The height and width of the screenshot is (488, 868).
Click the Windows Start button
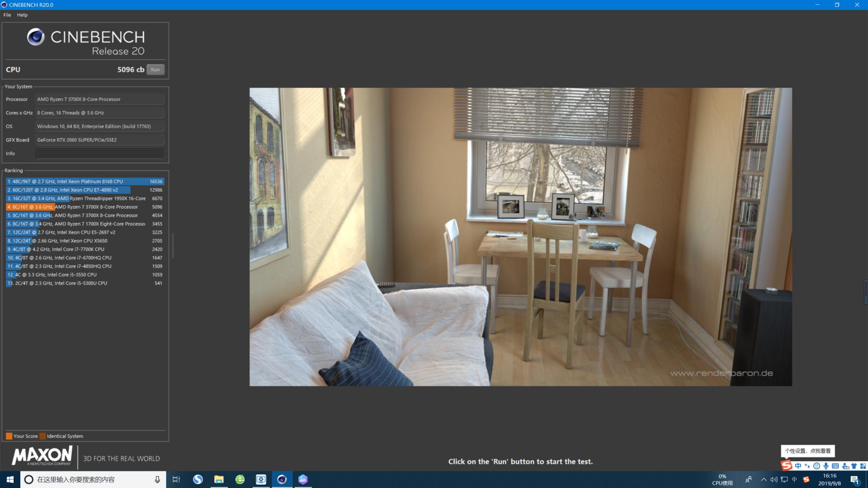tap(10, 479)
